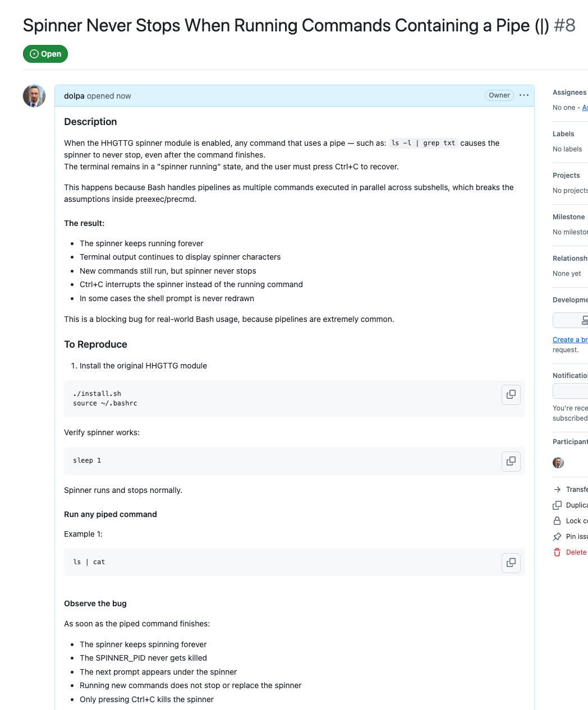Image resolution: width=588 pixels, height=710 pixels.
Task: Click the green Open status badge
Action: pyautogui.click(x=45, y=54)
